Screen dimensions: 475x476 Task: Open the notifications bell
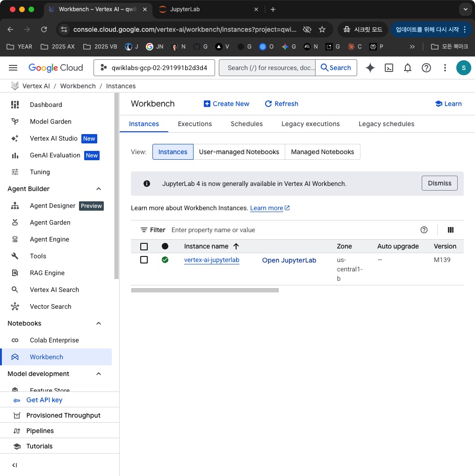tap(408, 68)
